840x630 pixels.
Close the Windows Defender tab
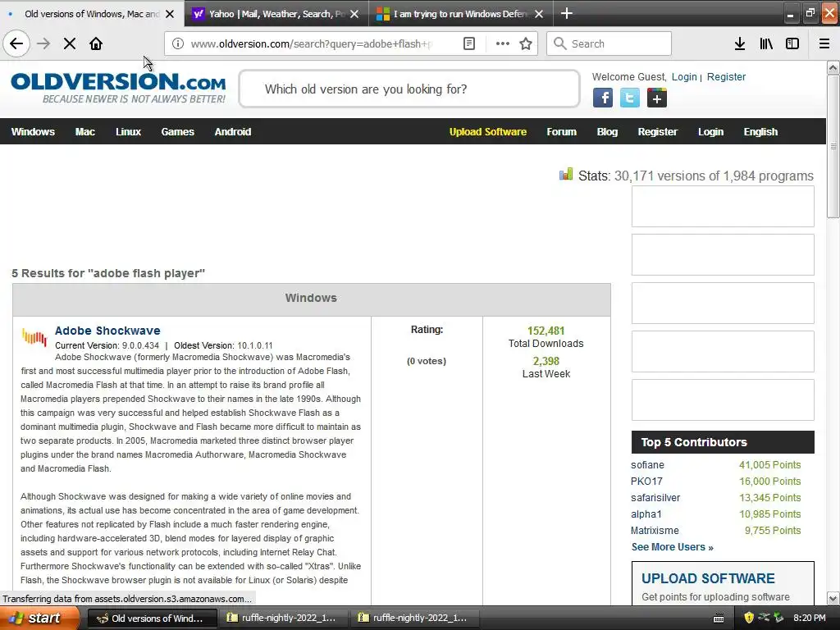[x=539, y=14]
